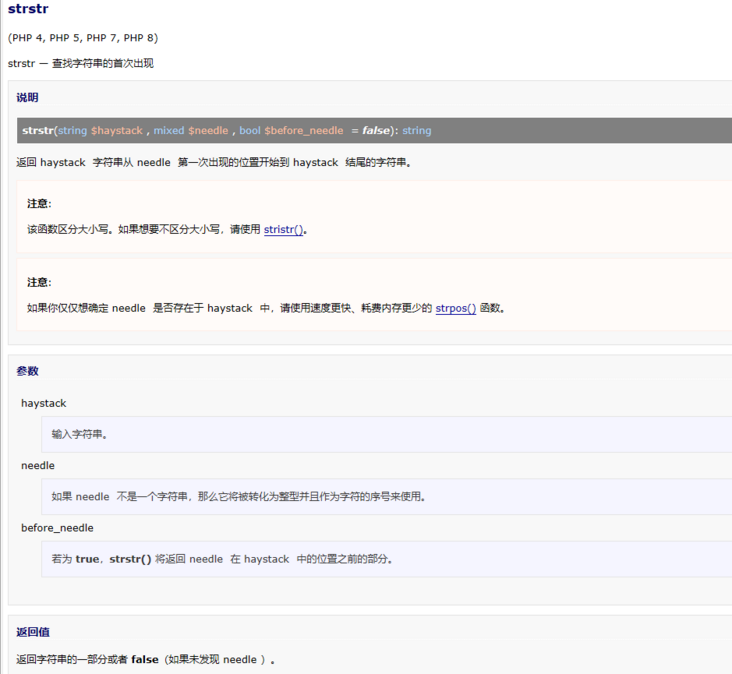
Task: Click the 参数 section heading
Action: click(28, 371)
